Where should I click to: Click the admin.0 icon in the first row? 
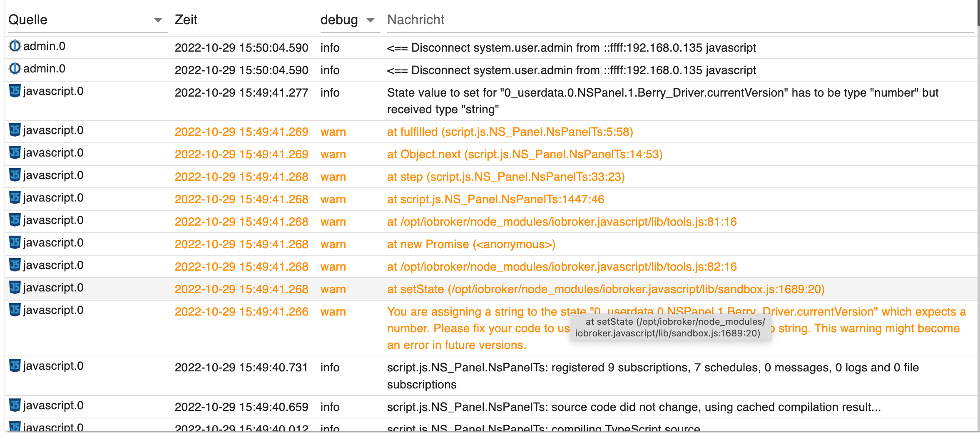pos(15,46)
